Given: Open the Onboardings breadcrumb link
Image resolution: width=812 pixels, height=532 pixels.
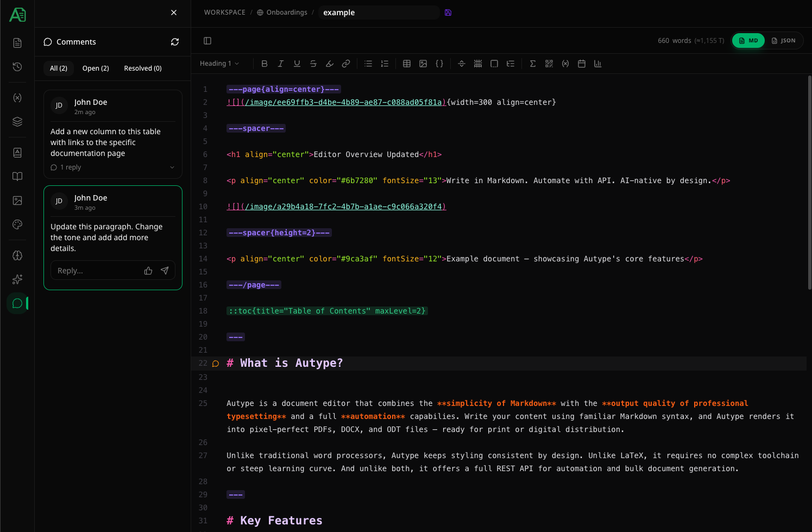Looking at the screenshot, I should (287, 12).
